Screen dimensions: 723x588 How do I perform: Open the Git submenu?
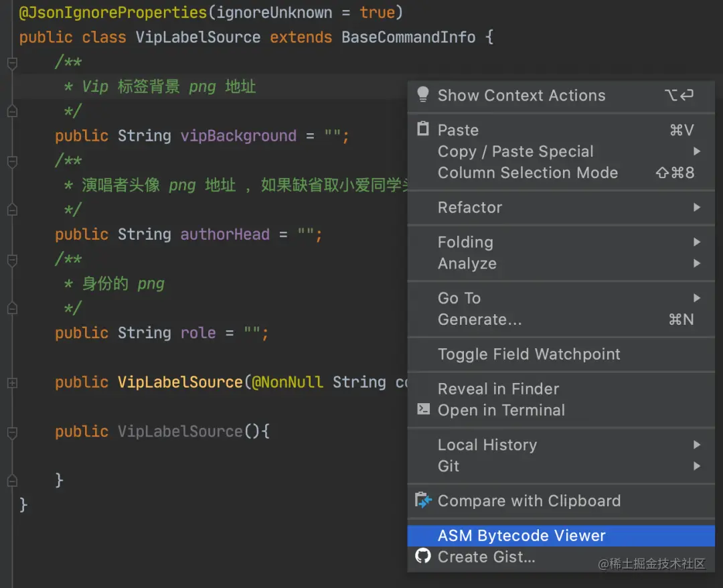click(561, 466)
